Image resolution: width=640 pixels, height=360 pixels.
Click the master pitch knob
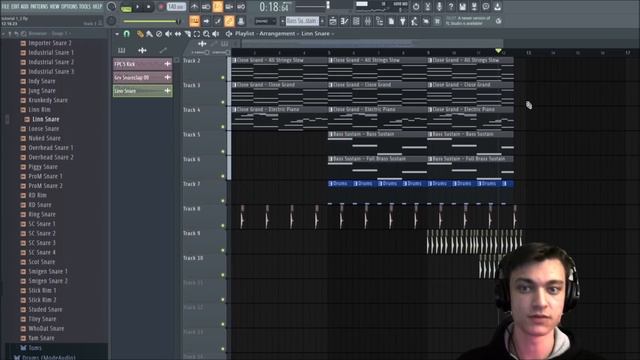(x=111, y=21)
